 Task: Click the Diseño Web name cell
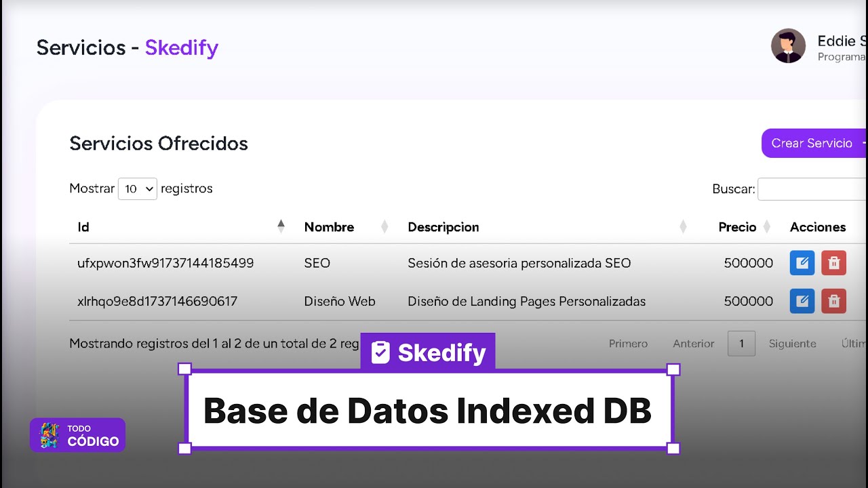[x=339, y=301]
